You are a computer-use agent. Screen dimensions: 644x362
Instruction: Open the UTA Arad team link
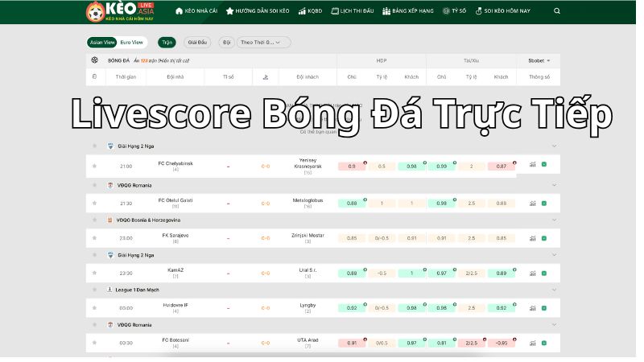click(308, 340)
